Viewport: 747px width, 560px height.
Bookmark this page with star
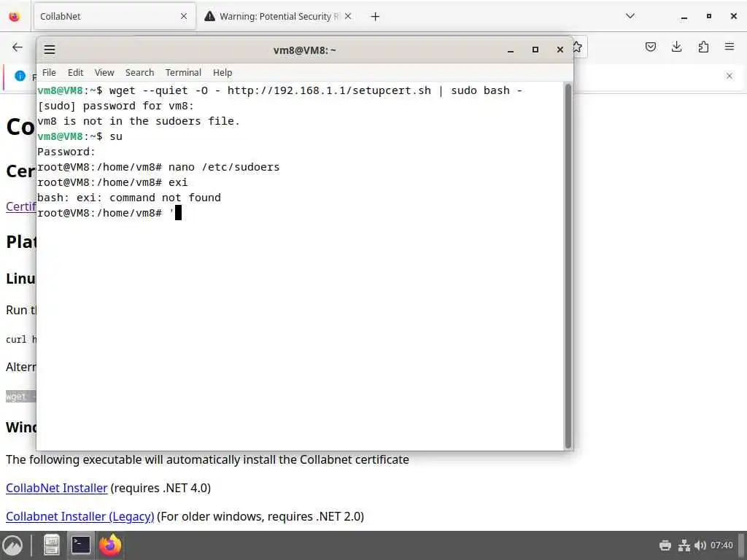[578, 47]
